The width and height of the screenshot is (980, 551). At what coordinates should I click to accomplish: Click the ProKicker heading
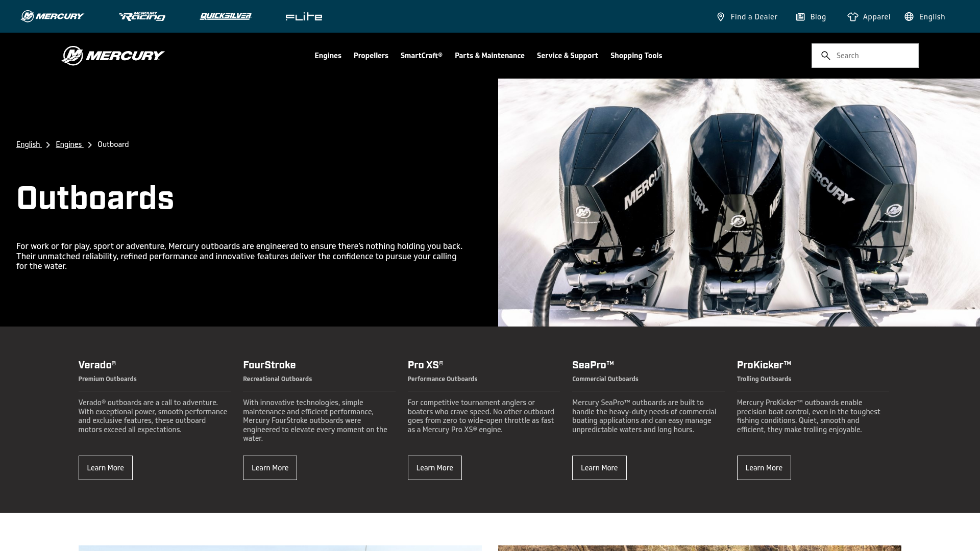tap(764, 365)
